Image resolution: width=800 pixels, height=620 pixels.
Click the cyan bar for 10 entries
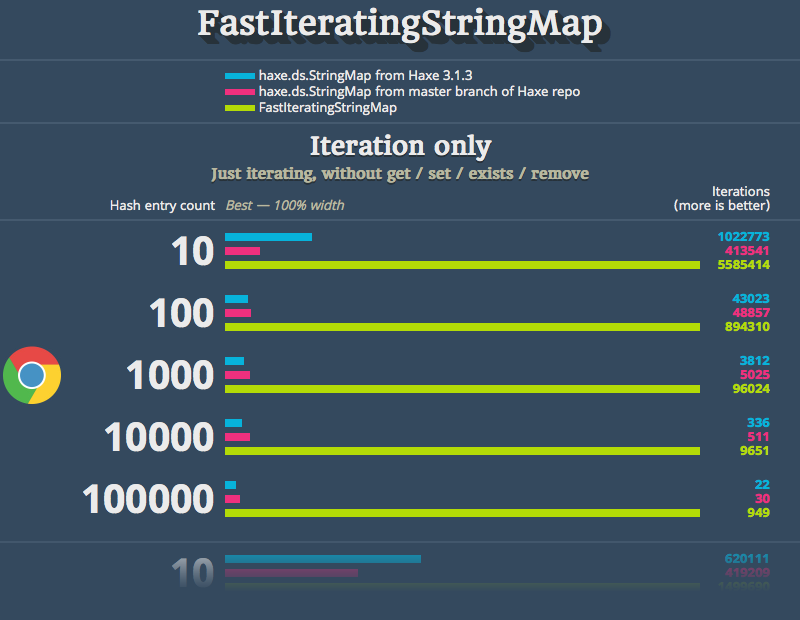pyautogui.click(x=268, y=237)
